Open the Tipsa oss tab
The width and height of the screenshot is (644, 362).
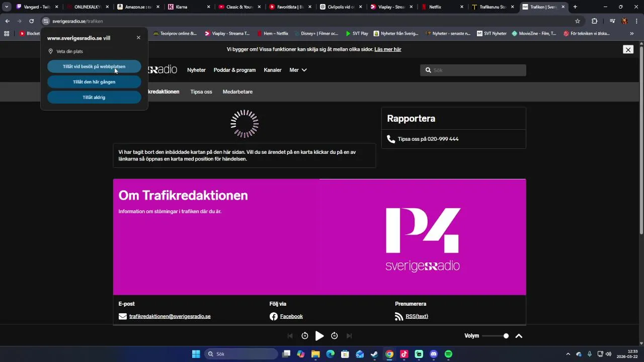click(201, 92)
